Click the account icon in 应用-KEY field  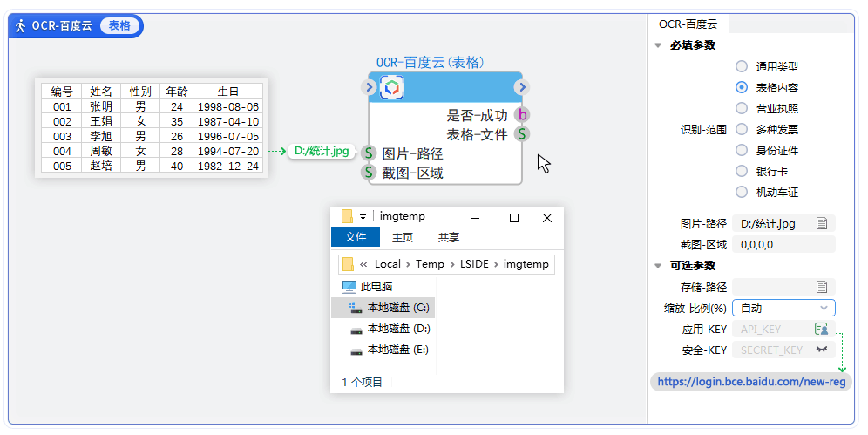821,329
